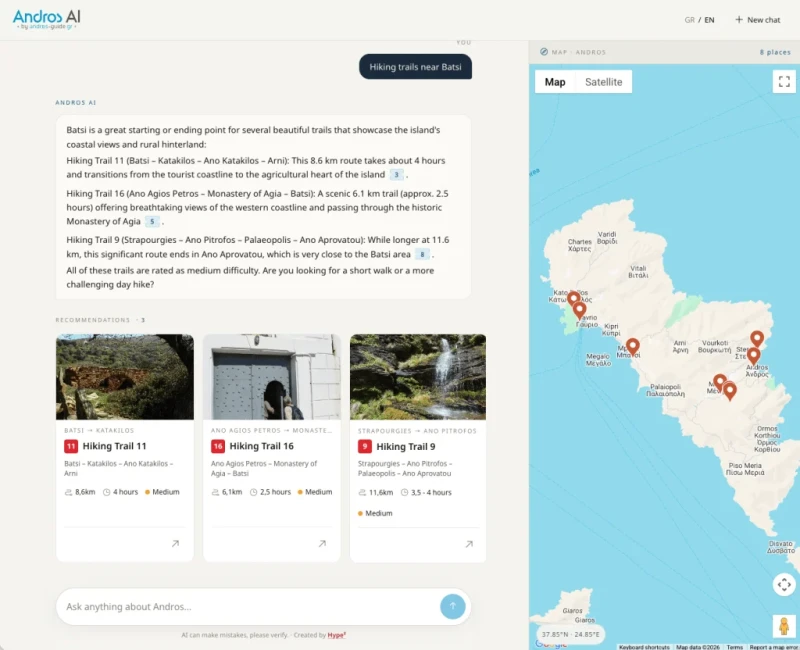Image resolution: width=800 pixels, height=650 pixels.
Task: Open Keyboard shortcuts on the map
Action: pyautogui.click(x=644, y=647)
